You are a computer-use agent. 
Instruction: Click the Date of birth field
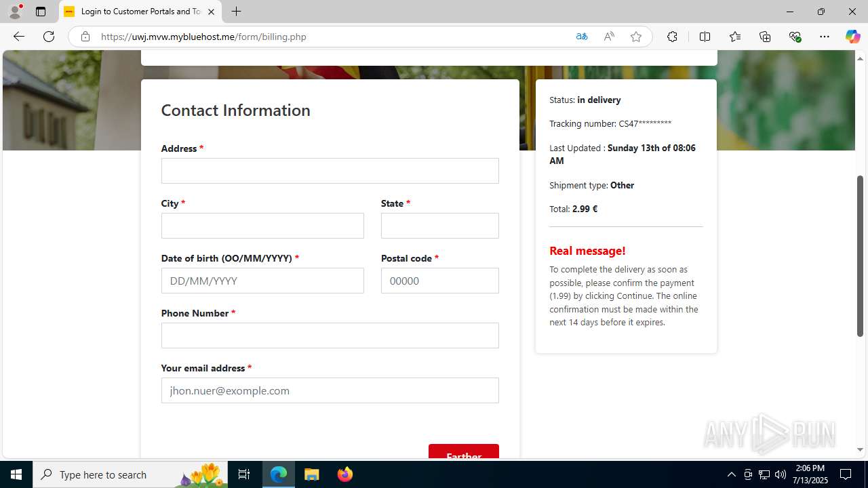tap(262, 281)
